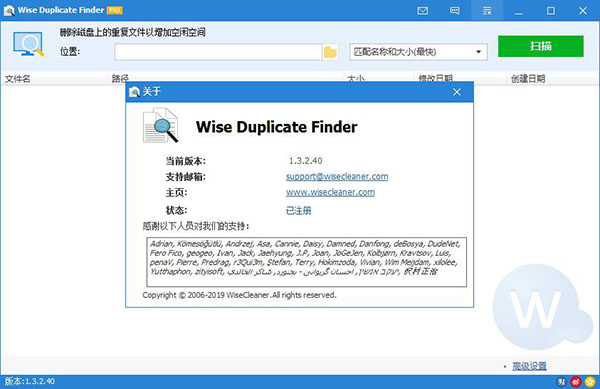Browse for a location with the folder icon
The height and width of the screenshot is (389, 600).
330,52
